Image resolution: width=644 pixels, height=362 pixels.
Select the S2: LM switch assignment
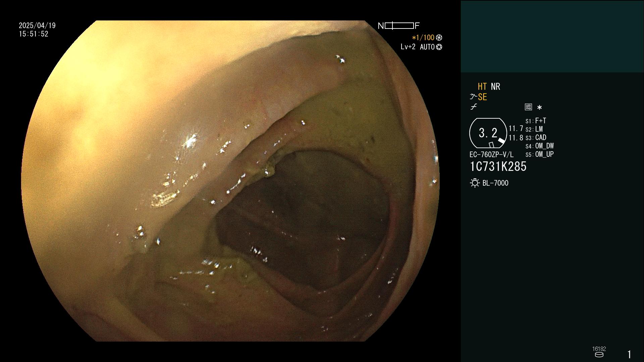point(534,129)
